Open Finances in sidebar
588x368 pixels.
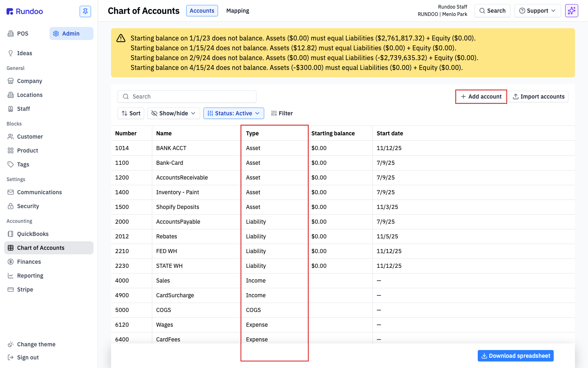(x=29, y=262)
